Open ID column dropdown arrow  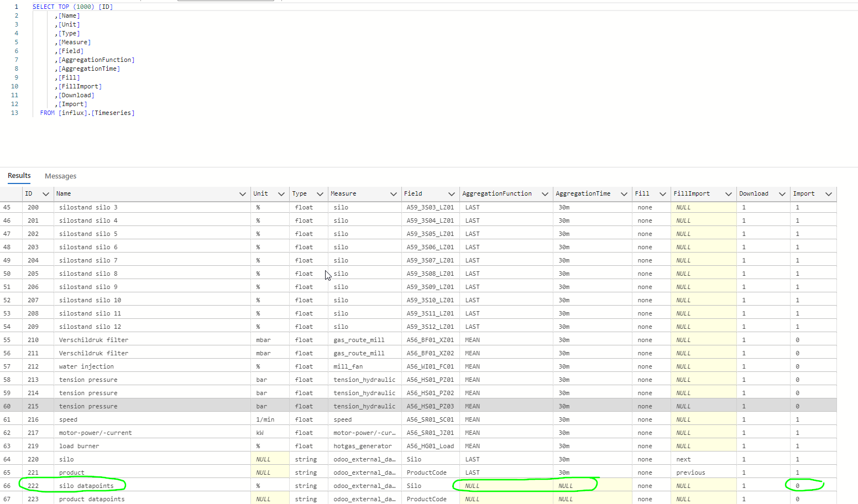[46, 194]
